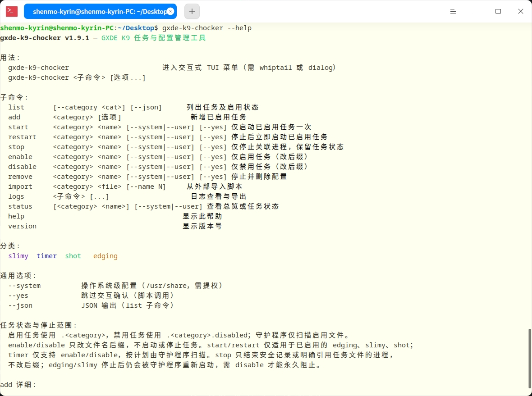Viewport: 532px width, 396px height.
Task: Maximize the terminal window
Action: click(498, 11)
